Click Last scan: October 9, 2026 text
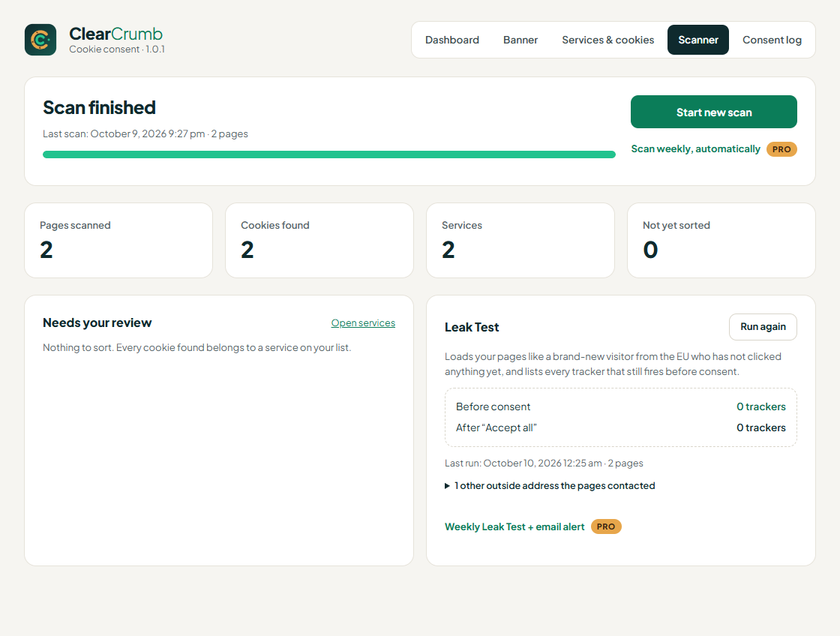The width and height of the screenshot is (840, 636). pyautogui.click(x=145, y=134)
